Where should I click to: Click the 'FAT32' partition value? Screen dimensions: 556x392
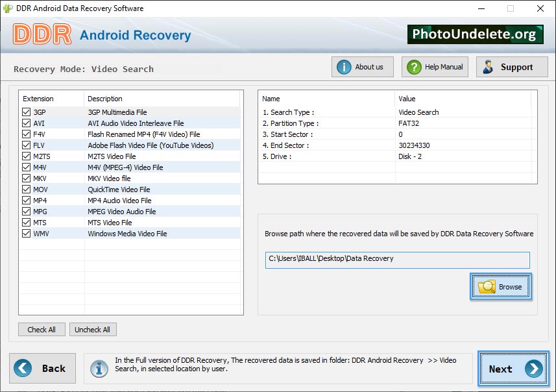409,123
